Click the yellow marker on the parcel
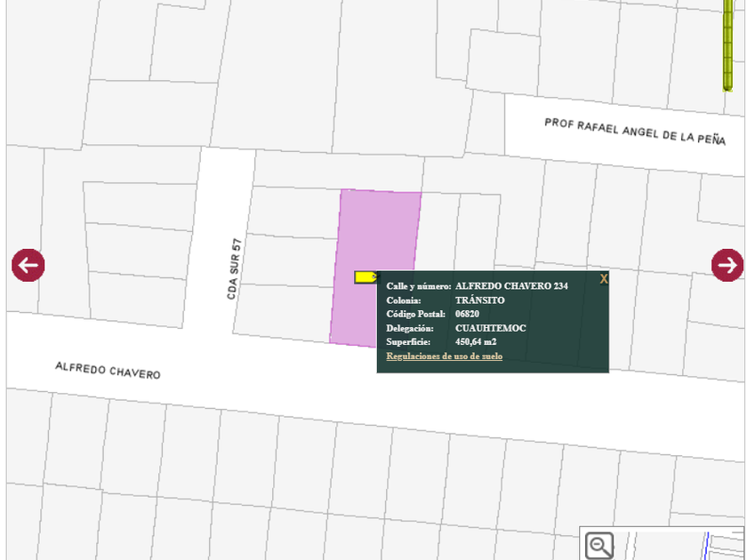This screenshot has width=747, height=560. pos(365,277)
